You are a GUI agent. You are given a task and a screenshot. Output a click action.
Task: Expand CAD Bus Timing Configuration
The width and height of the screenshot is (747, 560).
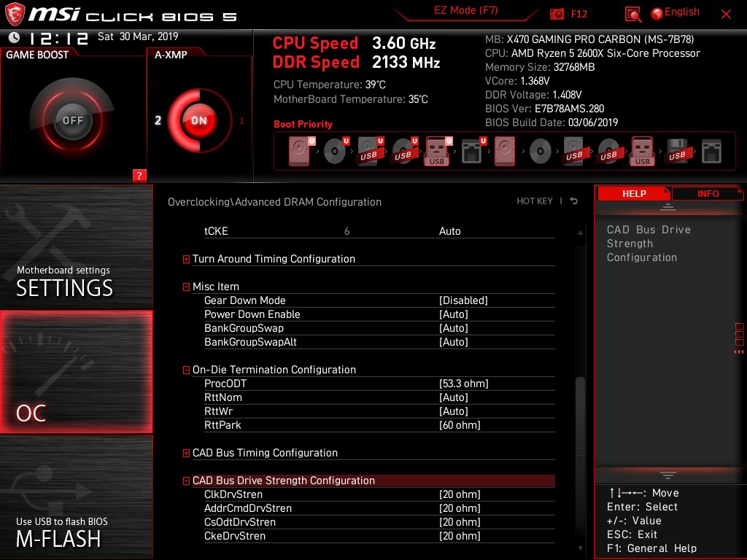[186, 453]
